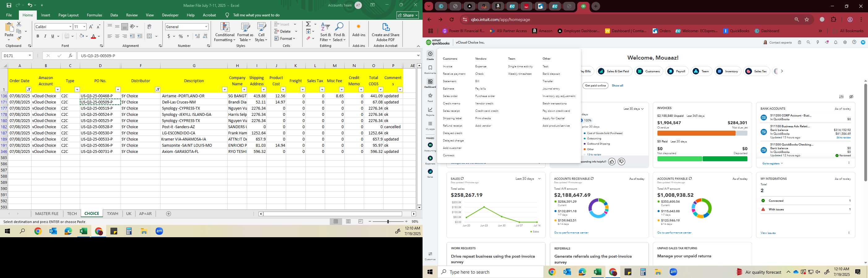The width and height of the screenshot is (868, 278).
Task: Choose Bank deposit in the Create menu
Action: 551,74
